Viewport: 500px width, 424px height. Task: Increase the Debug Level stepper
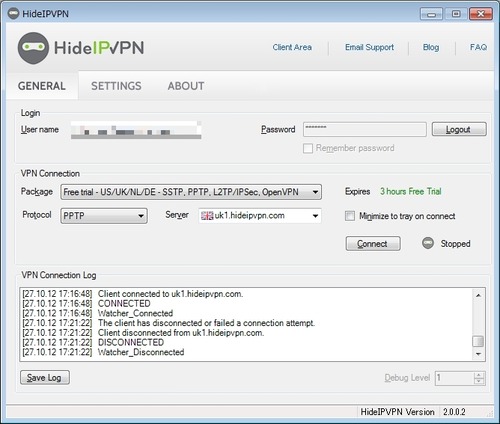coord(479,375)
